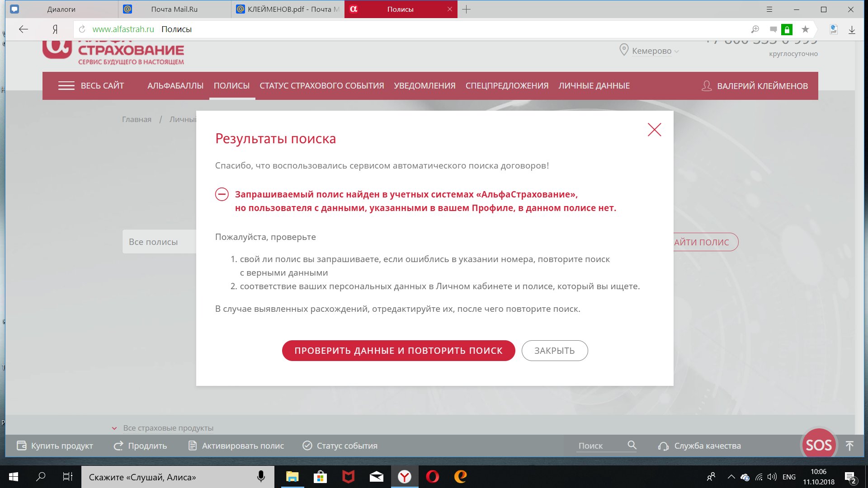Open McAfee from the taskbar
This screenshot has height=488, width=868.
tap(348, 477)
